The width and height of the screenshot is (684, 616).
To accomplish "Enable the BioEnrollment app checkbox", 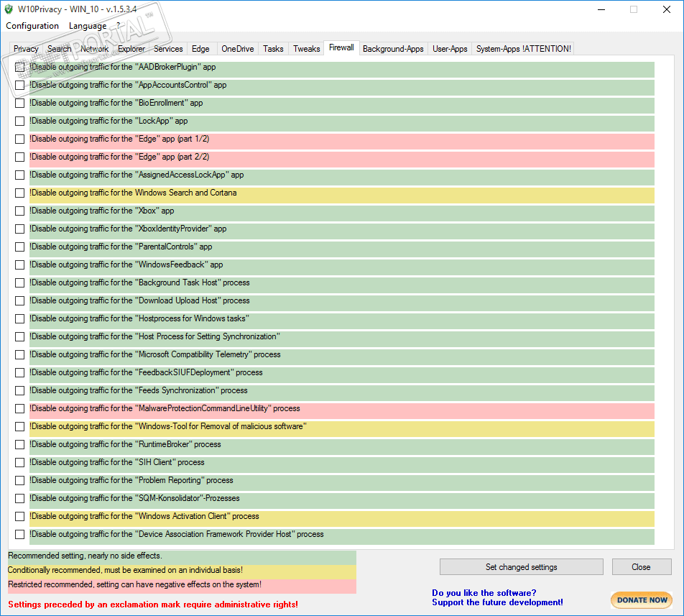I will coord(19,103).
